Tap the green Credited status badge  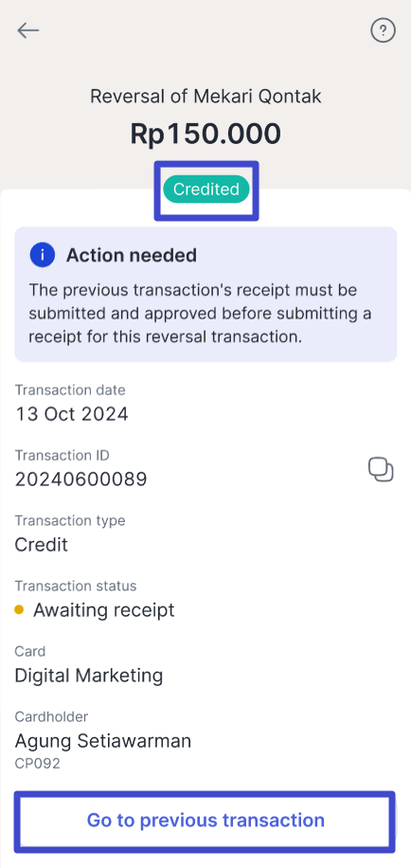(205, 190)
